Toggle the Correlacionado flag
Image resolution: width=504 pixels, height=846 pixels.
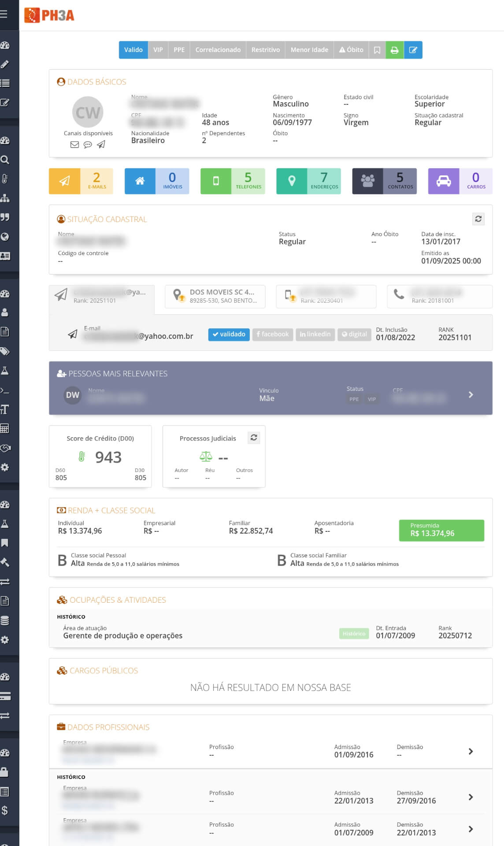click(x=218, y=50)
